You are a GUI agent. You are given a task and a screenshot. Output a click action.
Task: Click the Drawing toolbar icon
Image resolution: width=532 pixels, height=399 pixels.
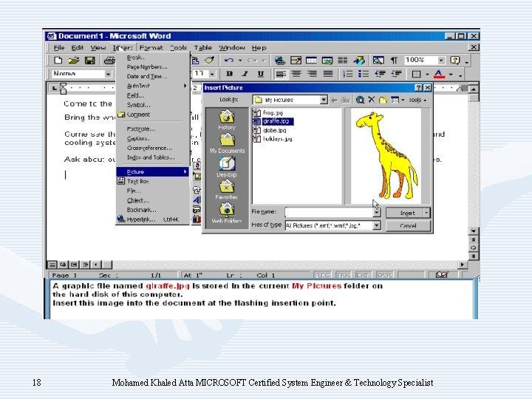coord(358,61)
